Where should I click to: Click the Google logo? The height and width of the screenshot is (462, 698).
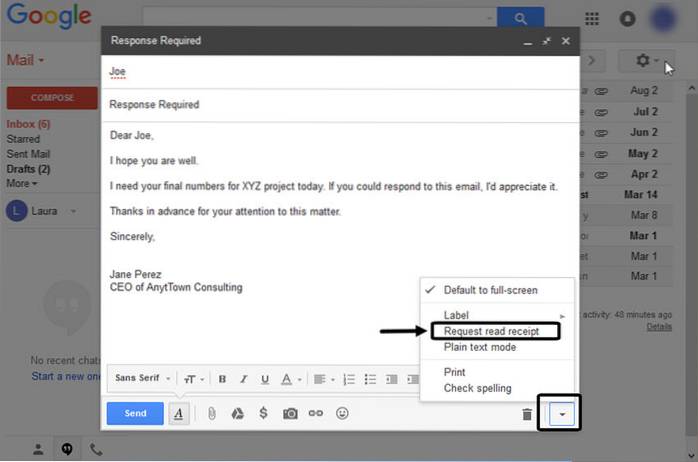point(49,16)
